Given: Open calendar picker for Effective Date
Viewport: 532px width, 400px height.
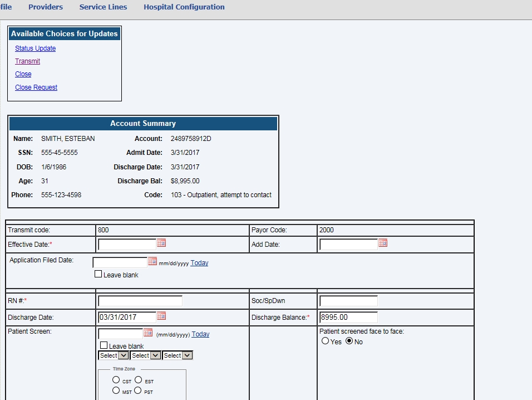Looking at the screenshot, I should (161, 243).
